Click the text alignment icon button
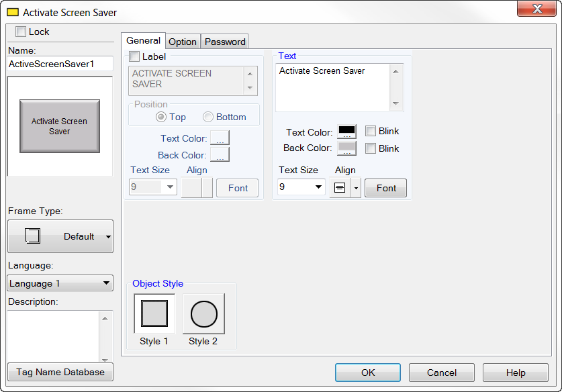 (340, 188)
